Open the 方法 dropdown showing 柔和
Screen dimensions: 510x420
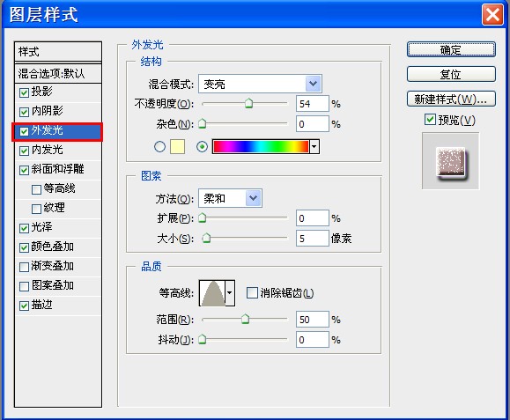[230, 198]
